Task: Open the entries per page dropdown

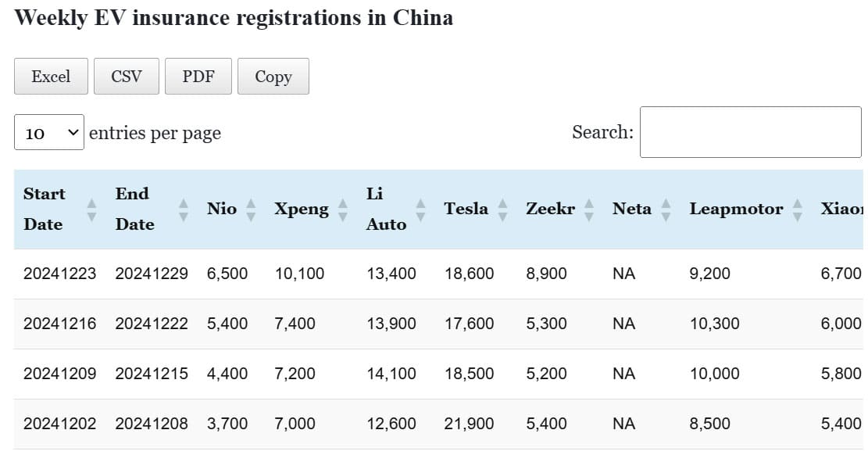Action: tap(48, 133)
